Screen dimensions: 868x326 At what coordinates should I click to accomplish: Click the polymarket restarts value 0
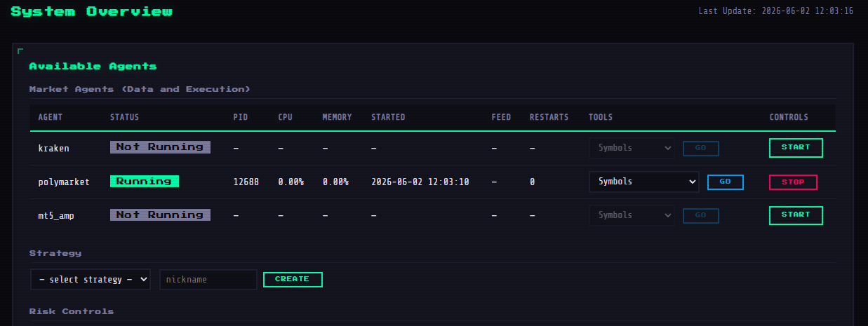pyautogui.click(x=532, y=182)
